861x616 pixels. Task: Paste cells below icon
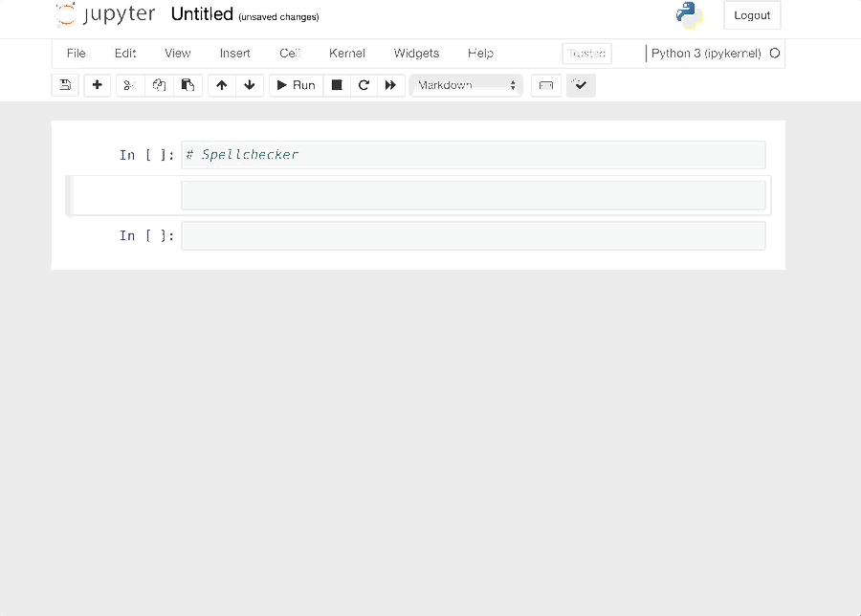(188, 85)
